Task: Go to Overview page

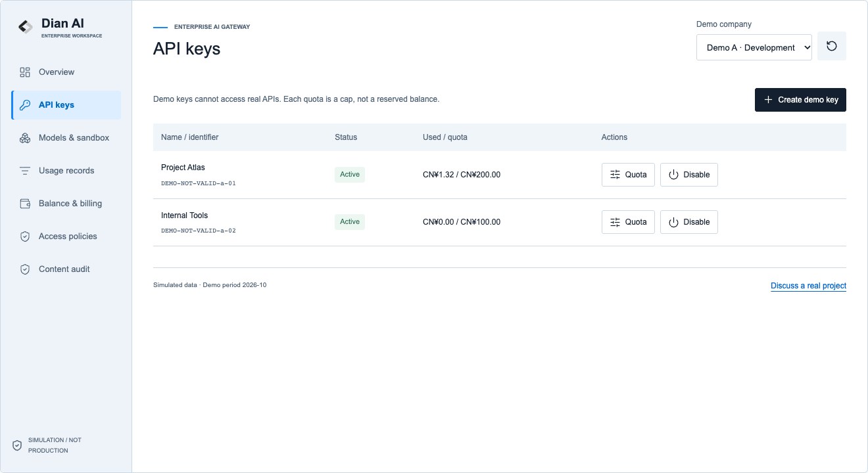Action: [66, 72]
